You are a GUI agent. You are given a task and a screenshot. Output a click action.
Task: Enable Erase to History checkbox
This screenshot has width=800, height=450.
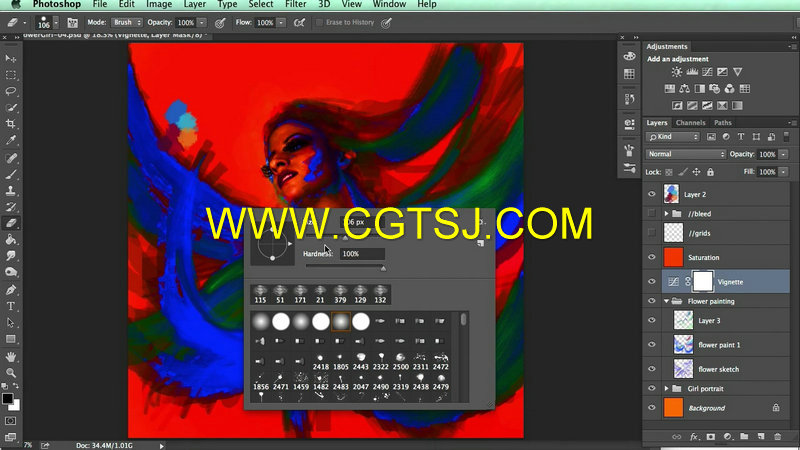(319, 22)
